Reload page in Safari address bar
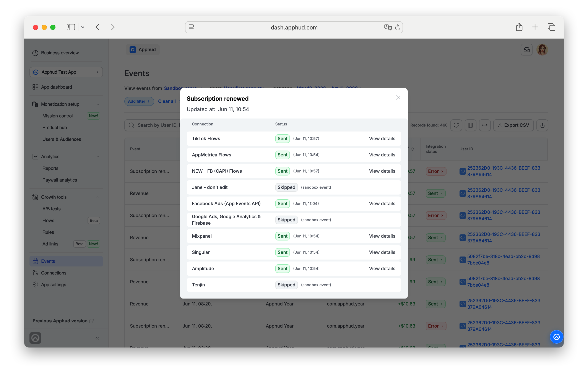 (397, 27)
